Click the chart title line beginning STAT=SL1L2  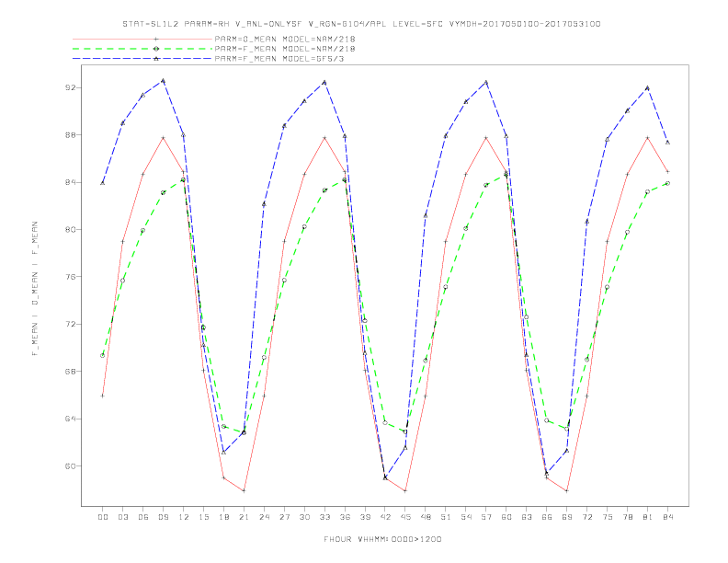coord(361,24)
